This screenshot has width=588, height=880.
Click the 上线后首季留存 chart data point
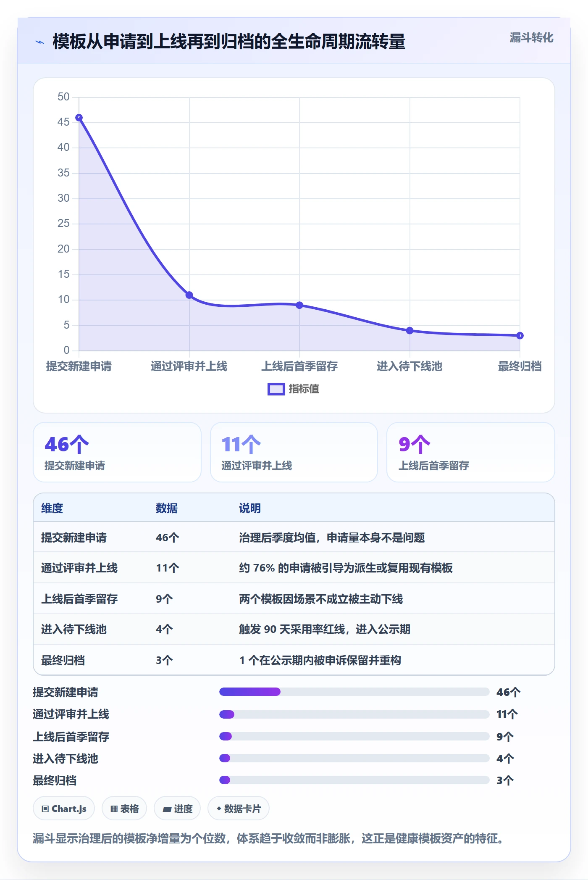point(299,305)
